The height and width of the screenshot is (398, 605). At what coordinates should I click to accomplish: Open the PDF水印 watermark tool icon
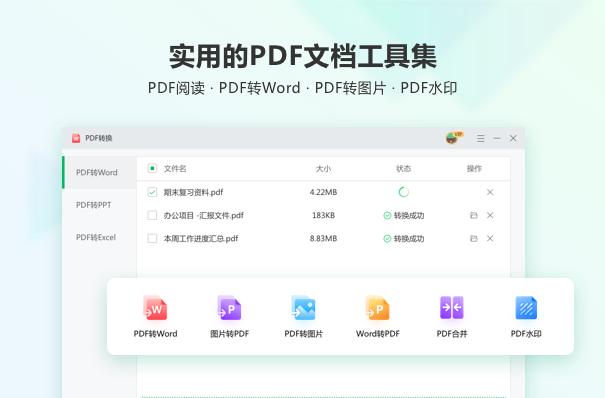(x=526, y=308)
